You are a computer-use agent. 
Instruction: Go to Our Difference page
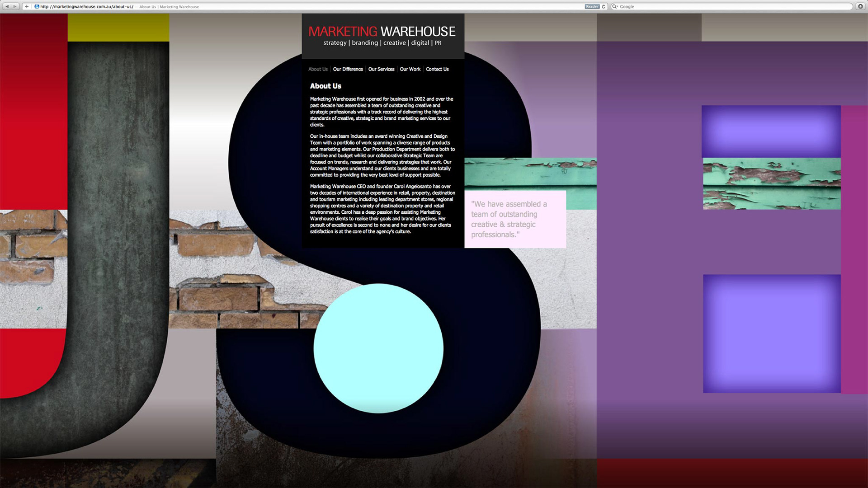click(348, 69)
